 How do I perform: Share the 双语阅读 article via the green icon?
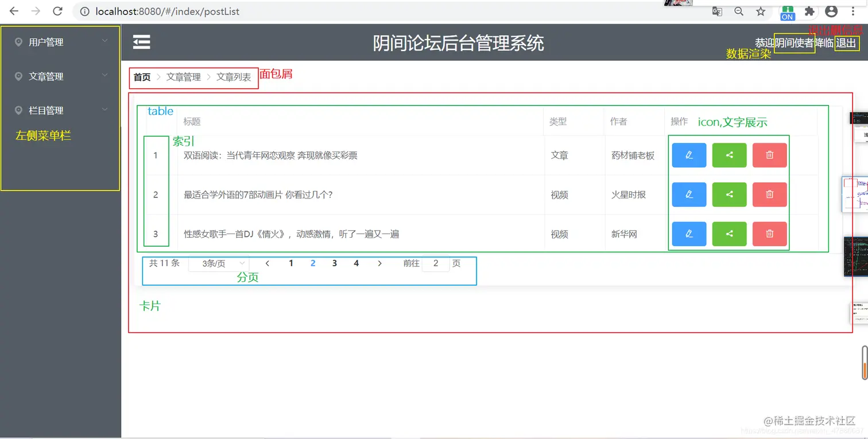point(729,155)
